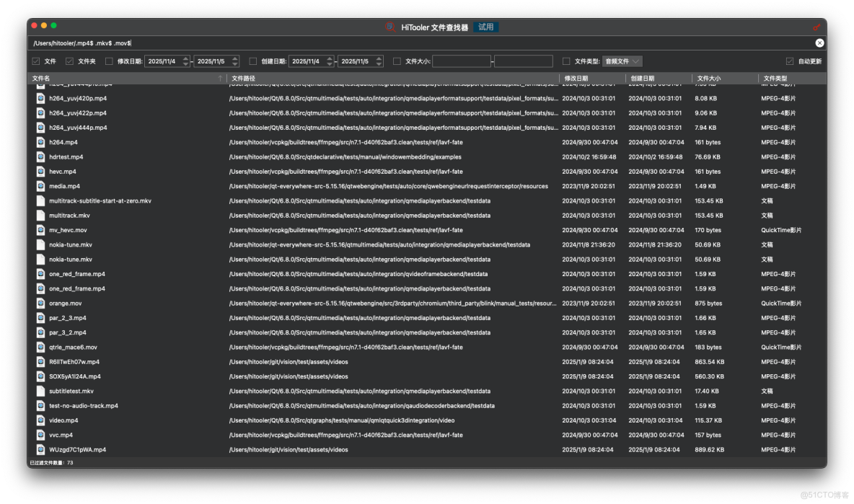Click file icon of par_3_2.mp4
This screenshot has width=854, height=504.
[40, 332]
